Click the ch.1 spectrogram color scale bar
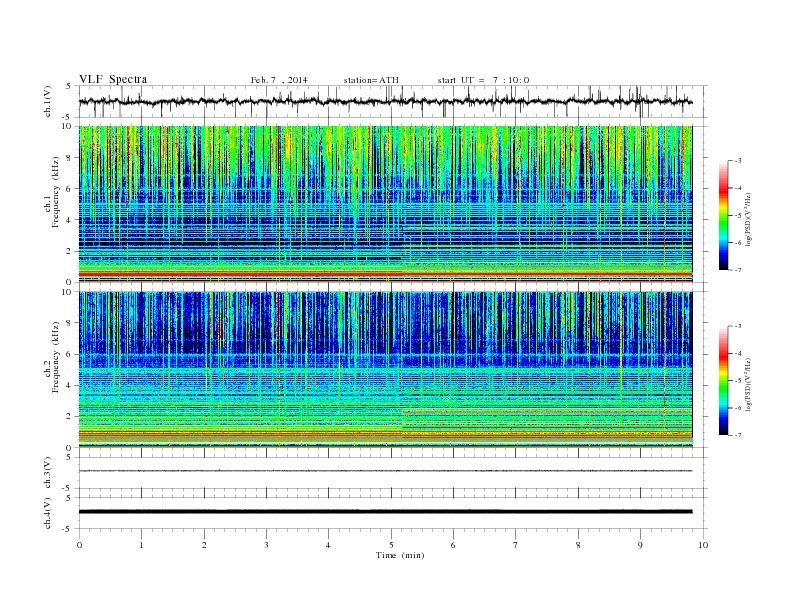Viewport: 792px width, 612px height. [723, 216]
